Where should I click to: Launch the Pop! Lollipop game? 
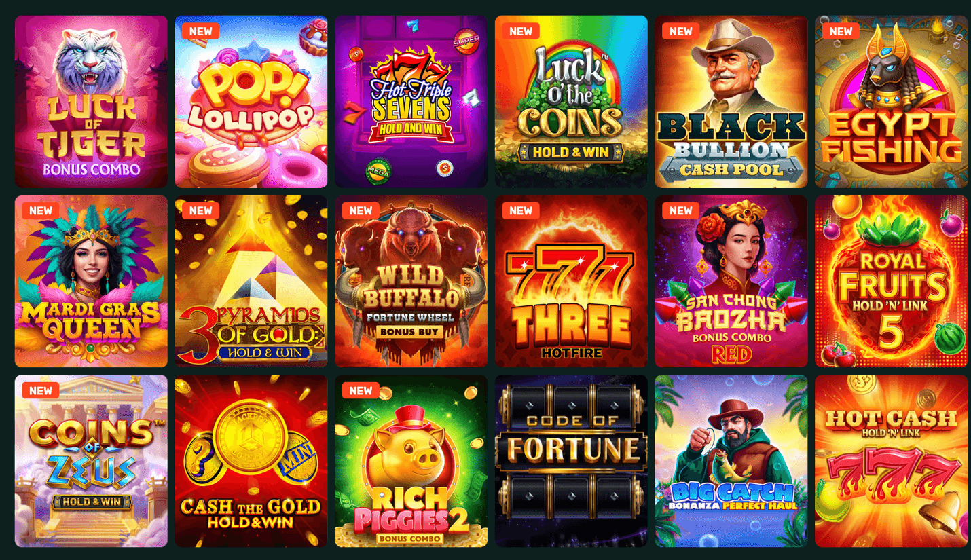[251, 102]
